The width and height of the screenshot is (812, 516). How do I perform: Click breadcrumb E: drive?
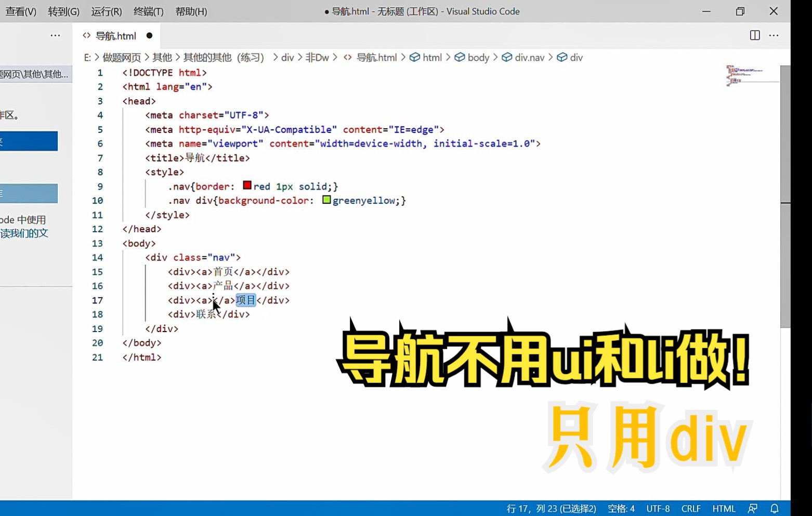[x=87, y=58]
